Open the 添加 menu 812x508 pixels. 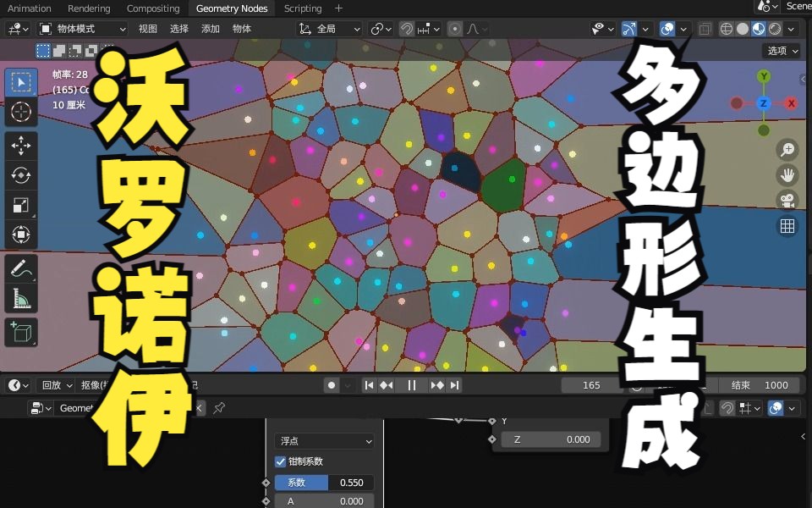(211, 29)
